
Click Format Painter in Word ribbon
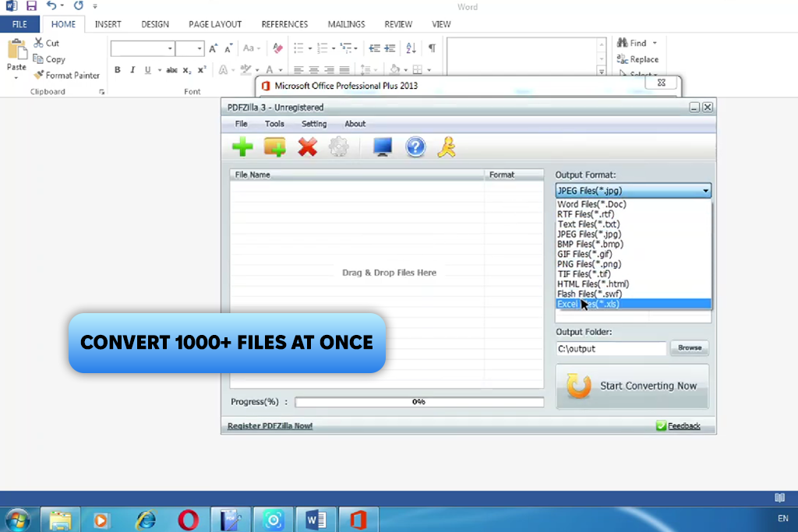[x=67, y=76]
